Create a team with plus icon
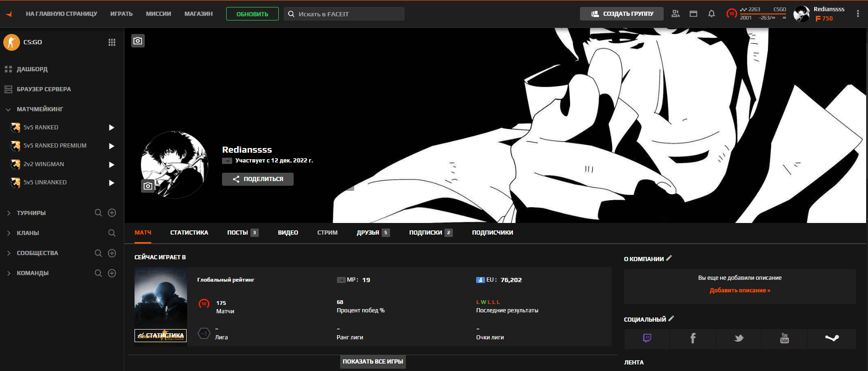Screen dimensions: 868x371 [112, 273]
